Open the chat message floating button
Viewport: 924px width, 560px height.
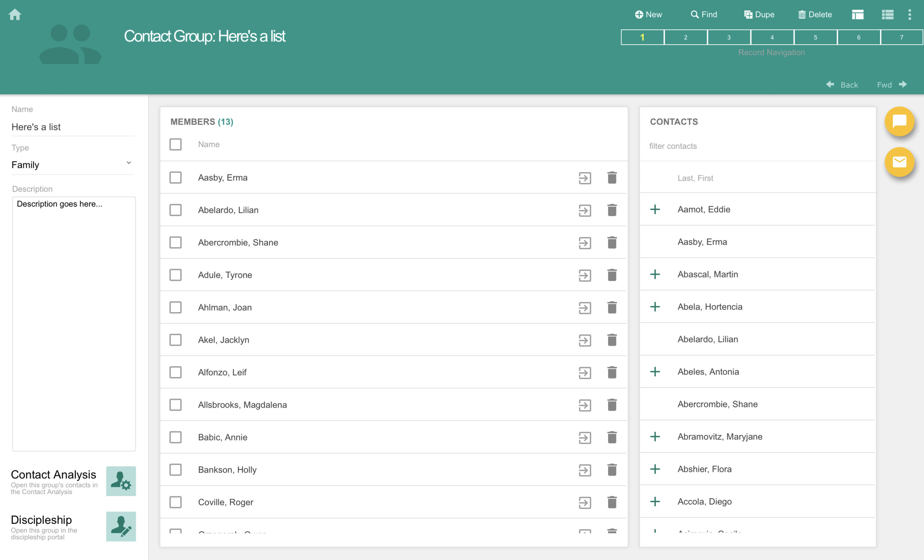[899, 122]
